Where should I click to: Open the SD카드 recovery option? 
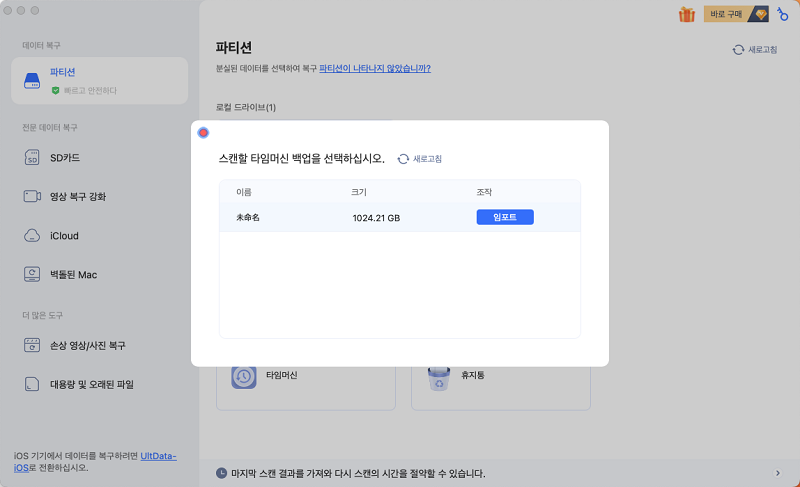65,158
